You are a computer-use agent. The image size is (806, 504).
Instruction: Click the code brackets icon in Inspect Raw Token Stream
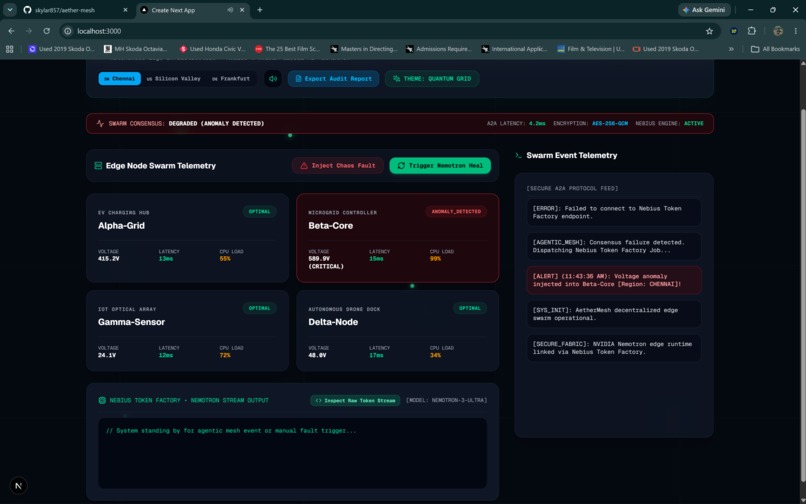319,400
